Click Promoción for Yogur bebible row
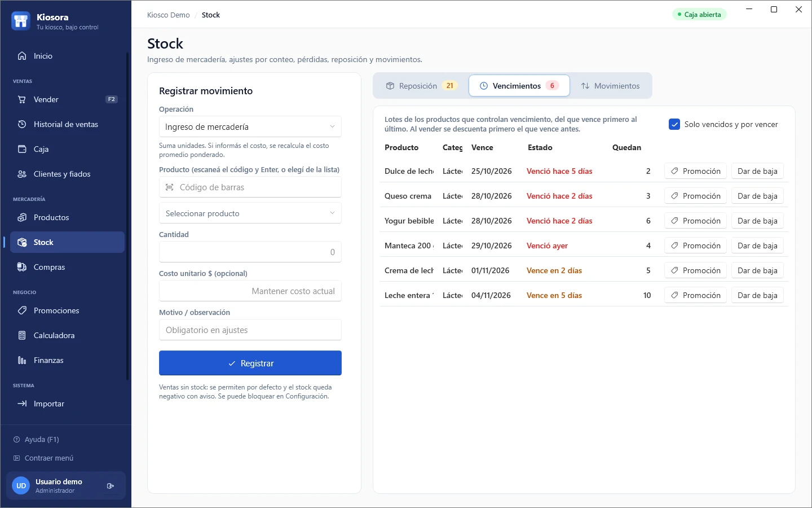 pos(695,221)
